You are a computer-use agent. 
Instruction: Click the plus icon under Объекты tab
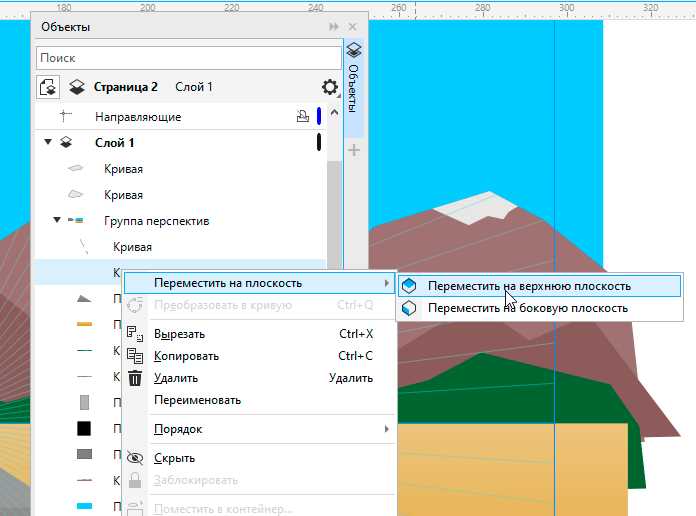(x=354, y=150)
